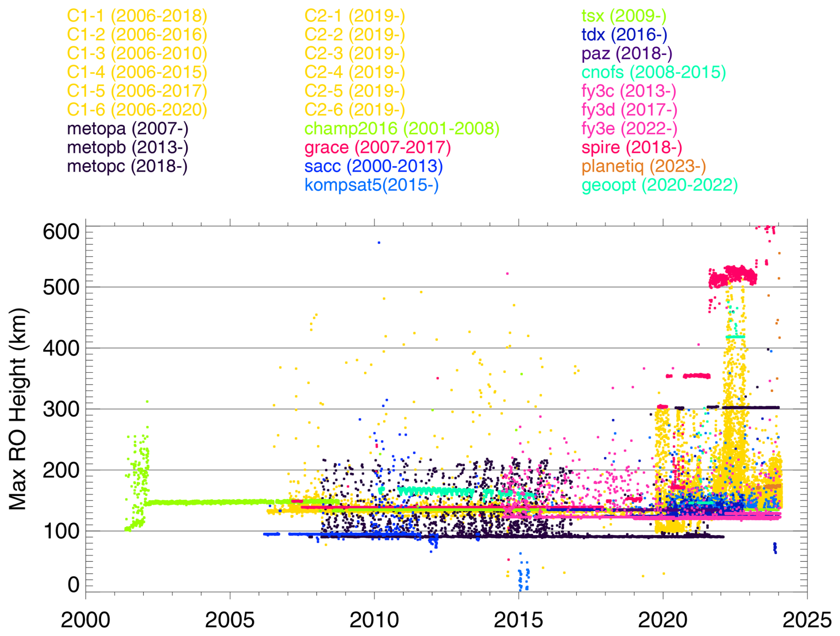
Task: Click the sacc (2000-2013) legend entry
Action: [x=373, y=166]
